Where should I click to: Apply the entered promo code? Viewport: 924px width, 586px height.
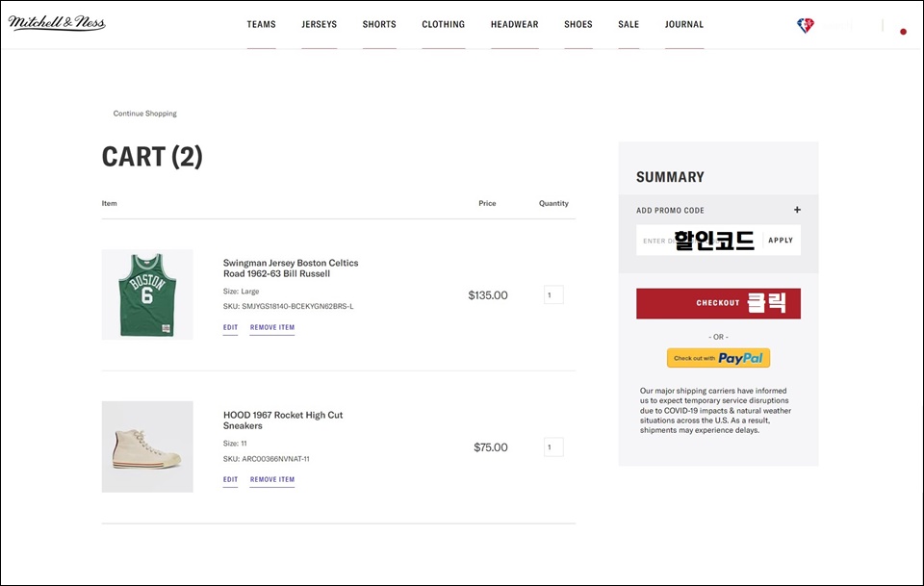click(781, 241)
